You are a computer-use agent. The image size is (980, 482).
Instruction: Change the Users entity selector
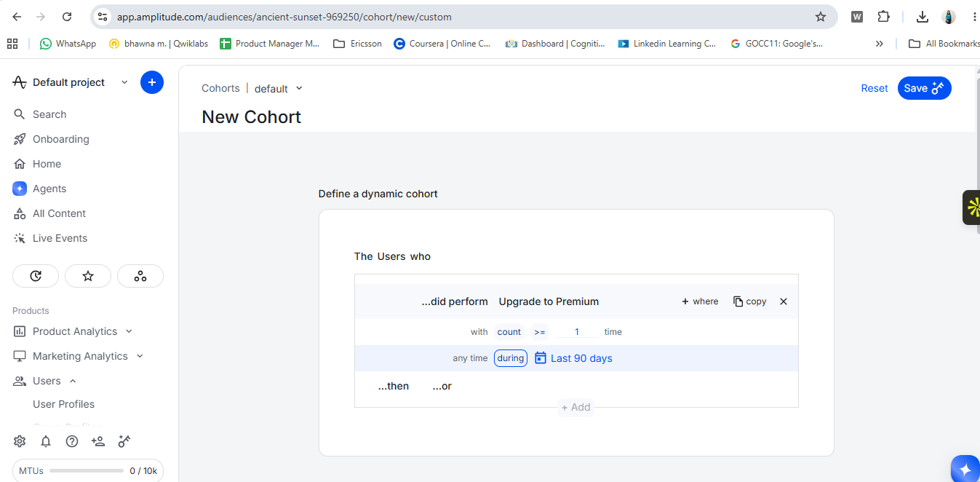pos(391,256)
